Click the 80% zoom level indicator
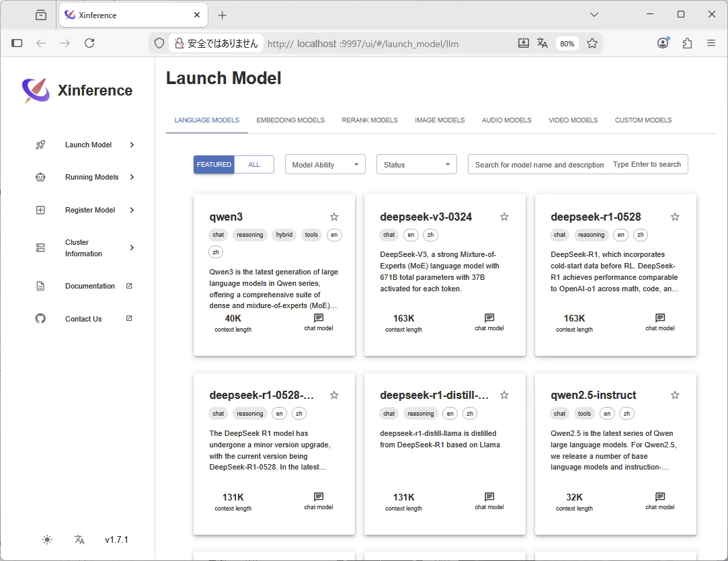 point(567,44)
